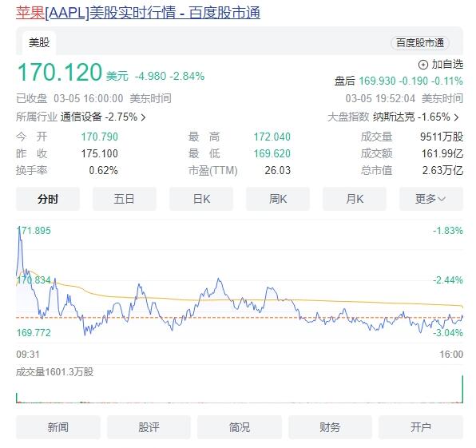Click the tall closing volume bar
The width and height of the screenshot is (476, 448).
coord(462,389)
